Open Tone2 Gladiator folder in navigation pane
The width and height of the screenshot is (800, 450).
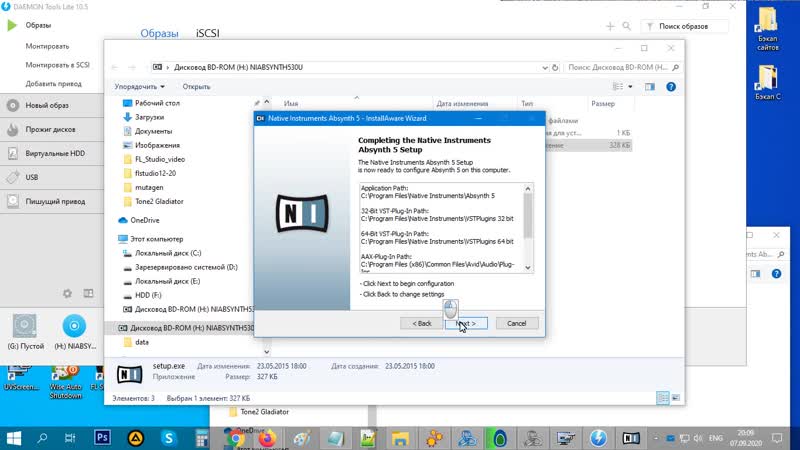point(159,201)
